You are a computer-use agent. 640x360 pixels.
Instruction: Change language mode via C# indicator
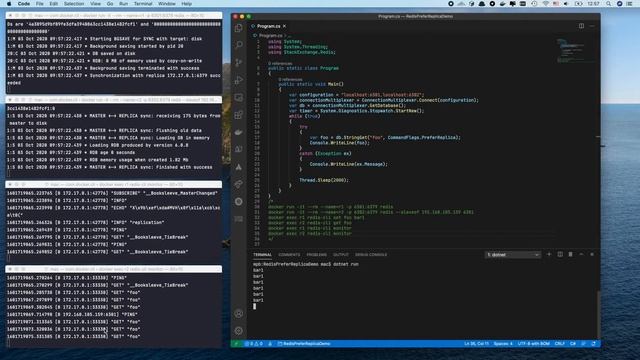coord(573,344)
